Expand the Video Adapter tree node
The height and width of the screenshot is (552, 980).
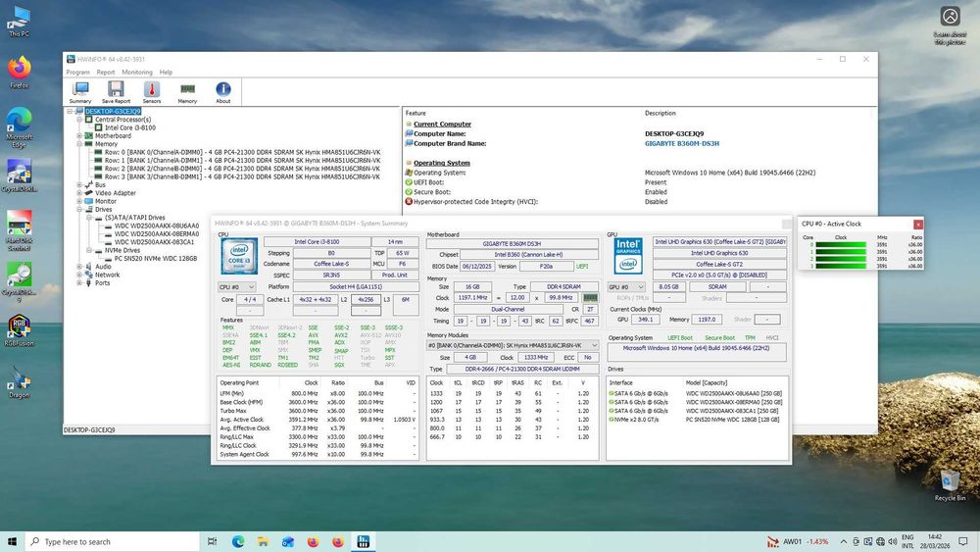pyautogui.click(x=80, y=193)
